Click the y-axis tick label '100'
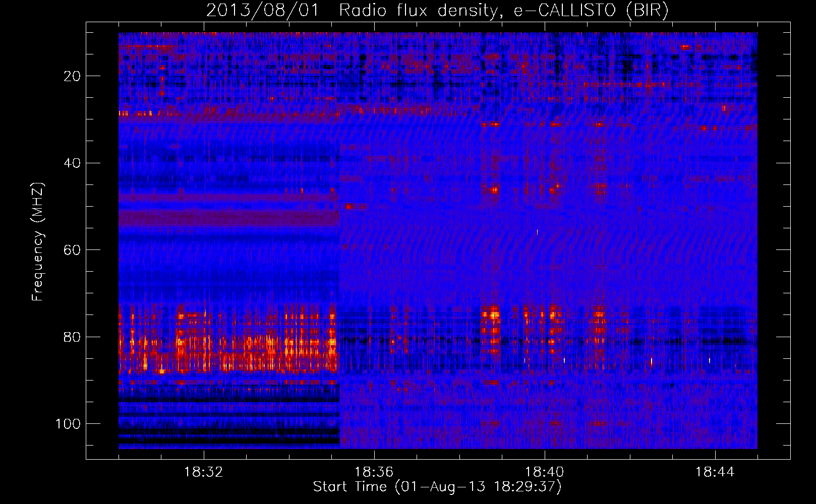Viewport: 816px width, 504px height. pos(68,424)
